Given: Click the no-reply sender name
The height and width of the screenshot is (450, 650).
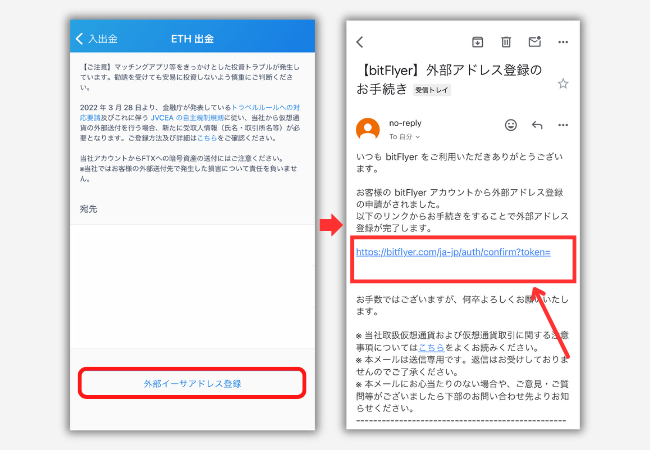Looking at the screenshot, I should [x=405, y=123].
